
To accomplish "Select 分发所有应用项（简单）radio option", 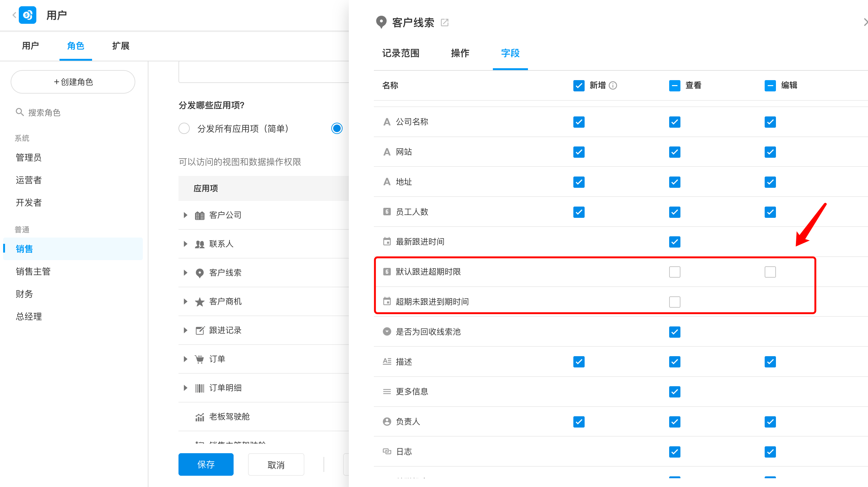I will [x=184, y=128].
